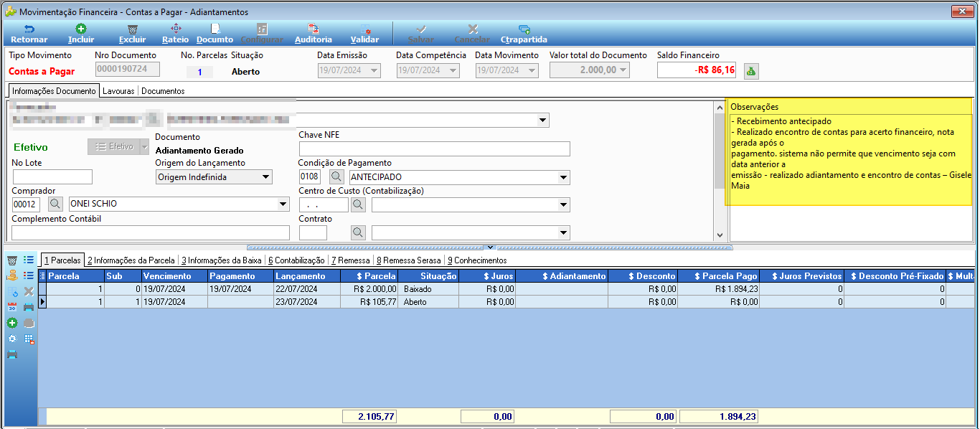
Task: Click the magnifier next to Comprador code 00012
Action: pyautogui.click(x=56, y=204)
